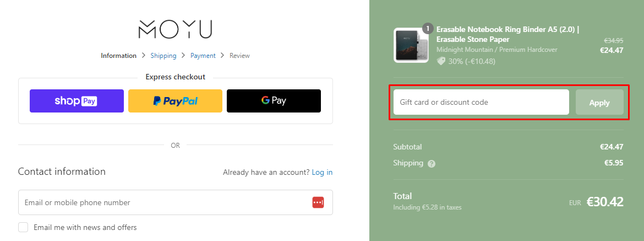Go to the Review breadcrumb step

click(239, 56)
